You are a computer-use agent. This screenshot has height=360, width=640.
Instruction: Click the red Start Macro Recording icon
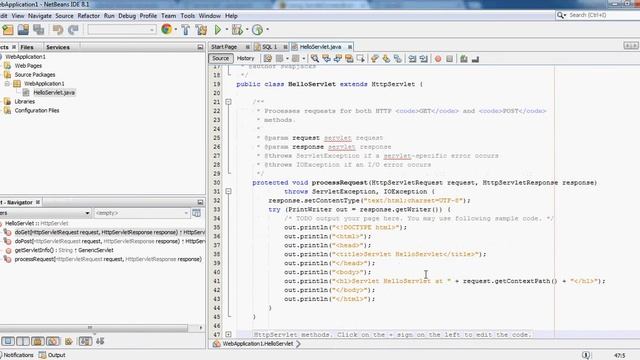(x=438, y=59)
